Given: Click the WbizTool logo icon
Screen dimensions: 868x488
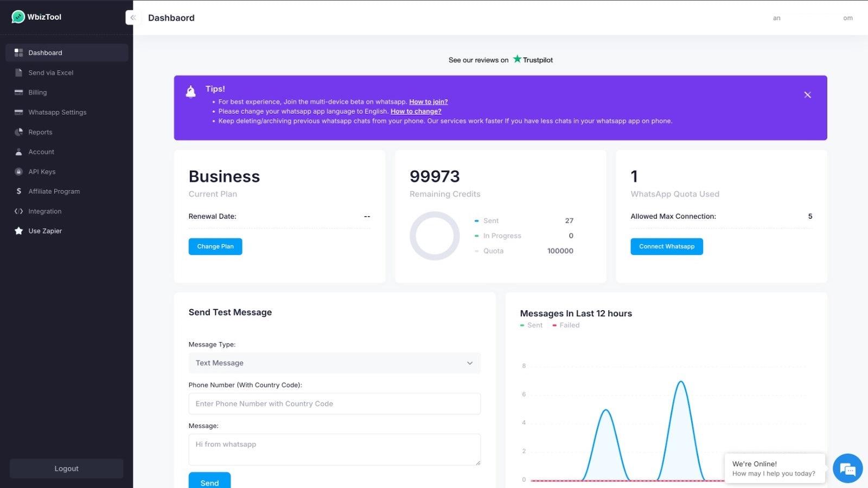Looking at the screenshot, I should (x=18, y=16).
